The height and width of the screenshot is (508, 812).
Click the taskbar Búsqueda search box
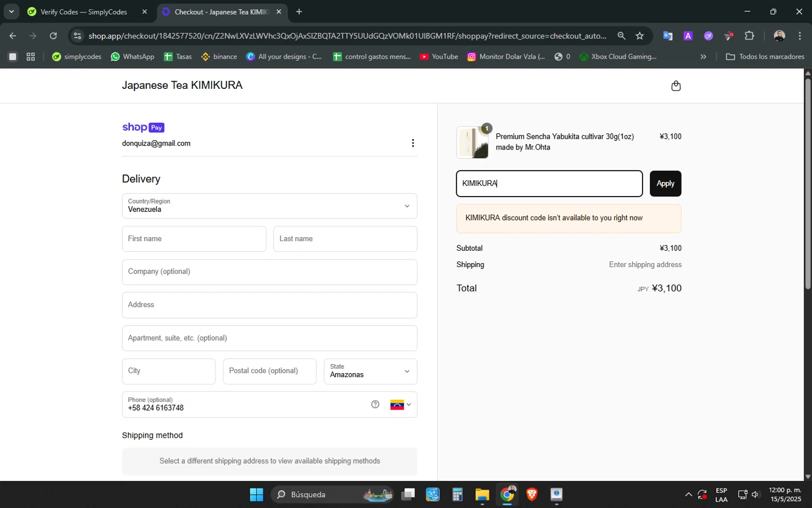click(x=332, y=494)
